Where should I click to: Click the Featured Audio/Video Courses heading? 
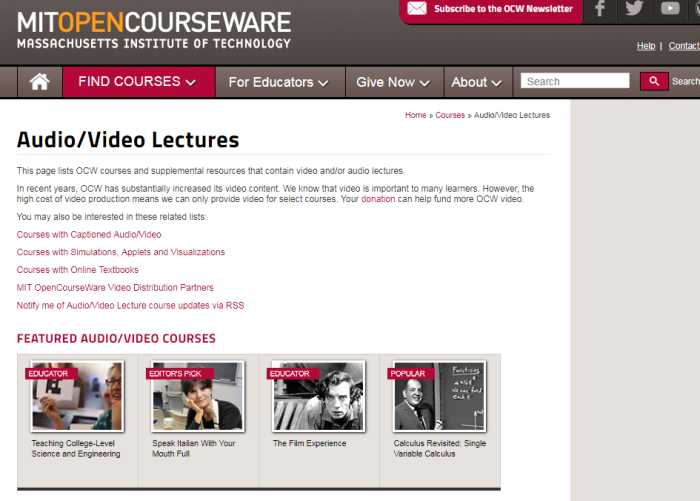point(116,338)
